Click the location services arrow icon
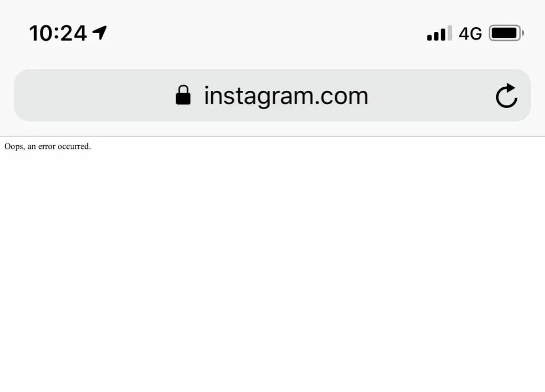 click(100, 32)
